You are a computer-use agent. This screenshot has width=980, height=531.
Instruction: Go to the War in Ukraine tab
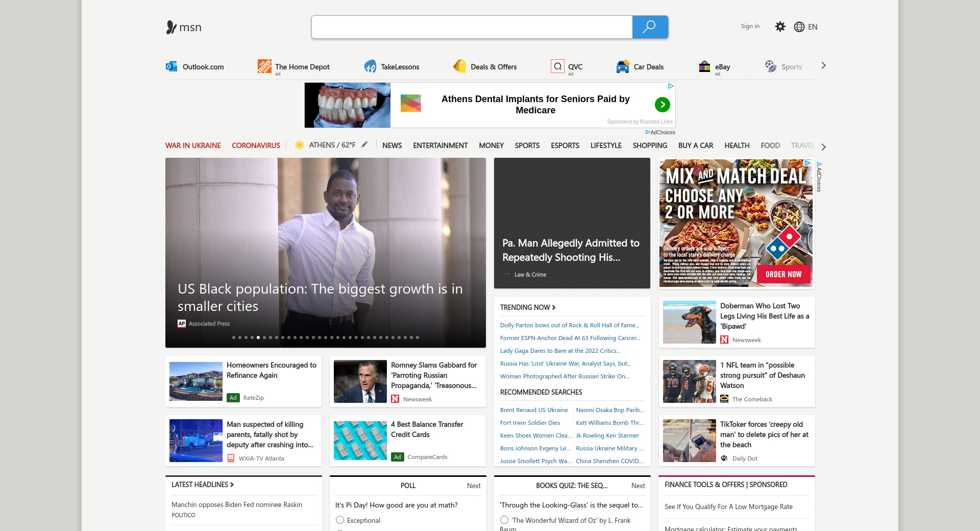(193, 146)
